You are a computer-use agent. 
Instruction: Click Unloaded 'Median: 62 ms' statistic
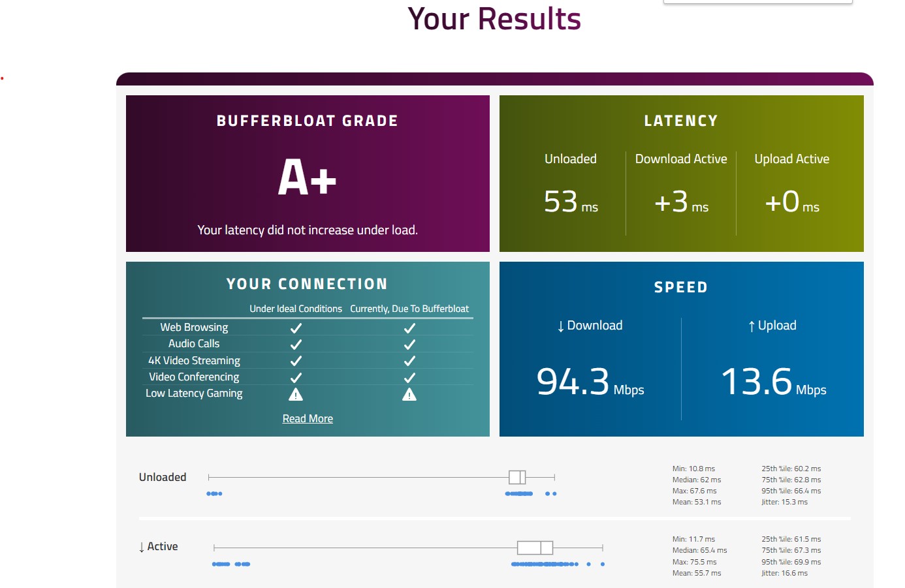click(697, 480)
